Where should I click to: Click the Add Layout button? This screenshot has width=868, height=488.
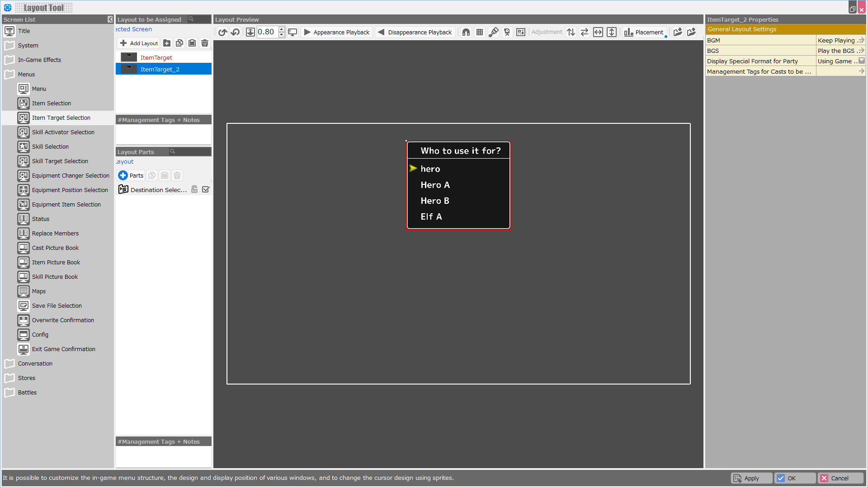[138, 43]
